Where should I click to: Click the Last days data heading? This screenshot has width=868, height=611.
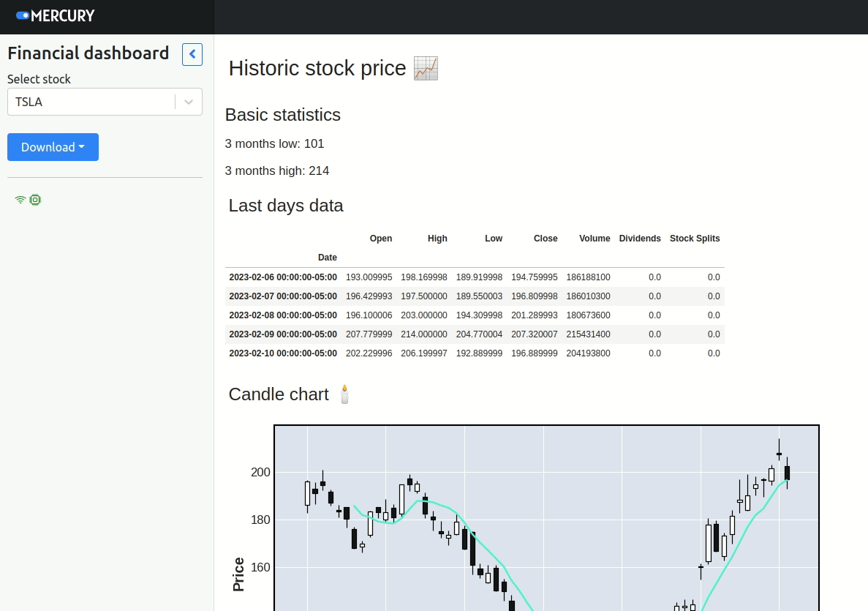286,206
